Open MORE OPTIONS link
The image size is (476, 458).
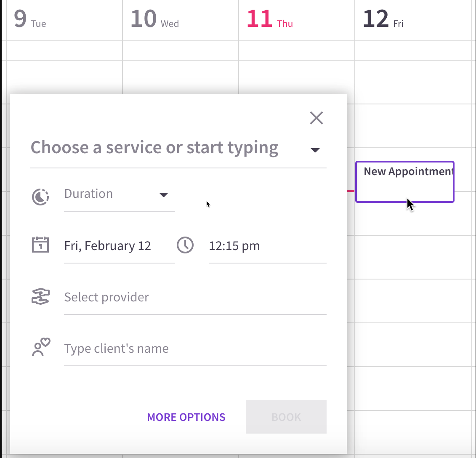(186, 417)
